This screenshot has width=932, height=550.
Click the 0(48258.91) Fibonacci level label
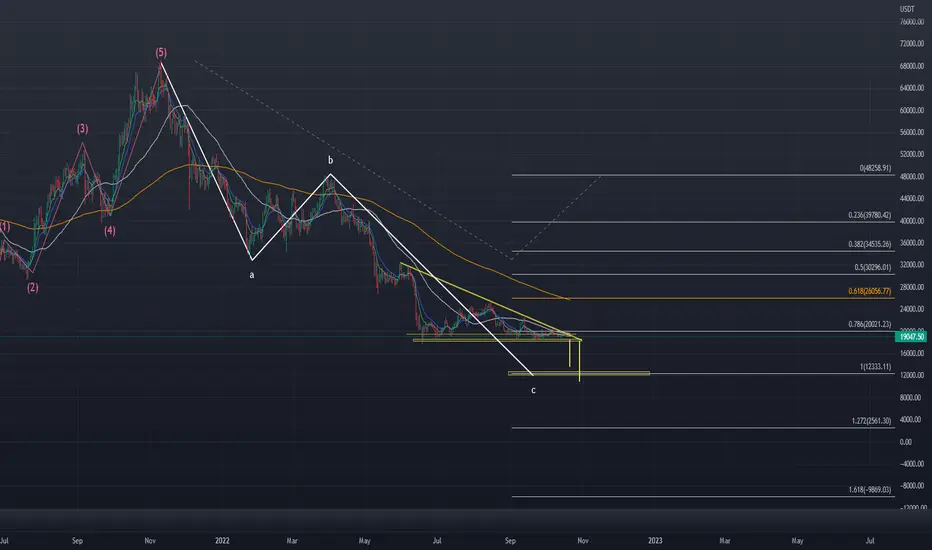point(875,168)
